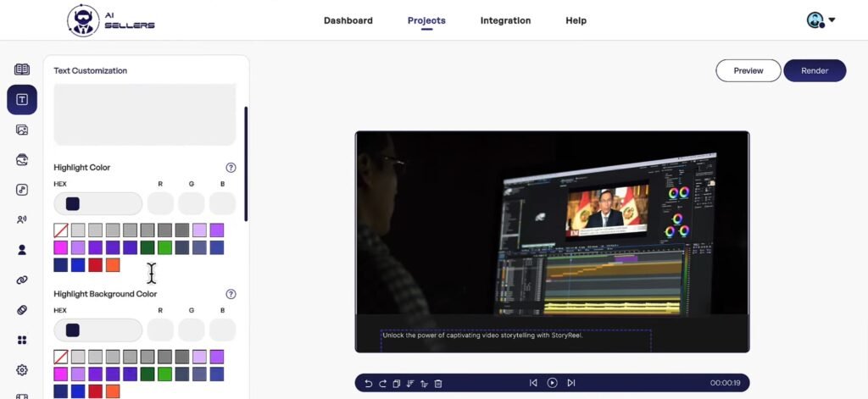Viewport: 868px width, 399px height.
Task: Click the Render button
Action: point(815,71)
